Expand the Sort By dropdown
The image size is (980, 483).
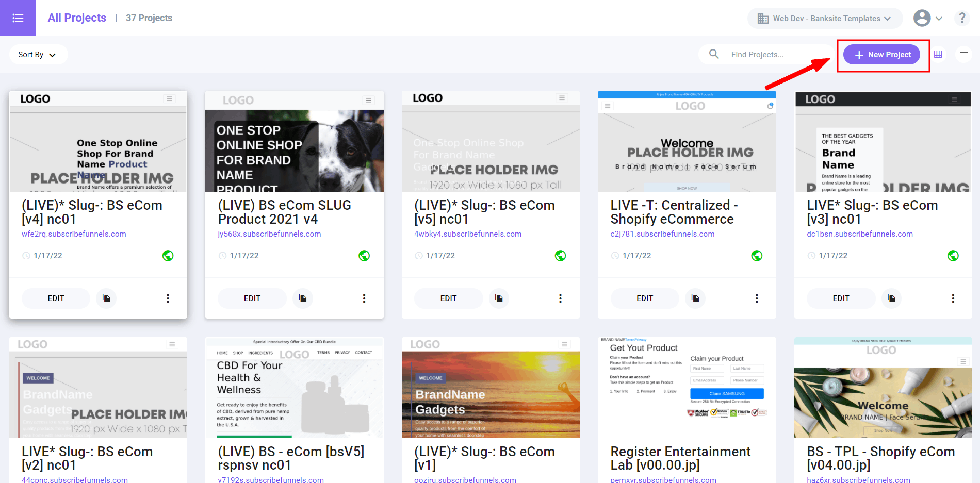(37, 55)
